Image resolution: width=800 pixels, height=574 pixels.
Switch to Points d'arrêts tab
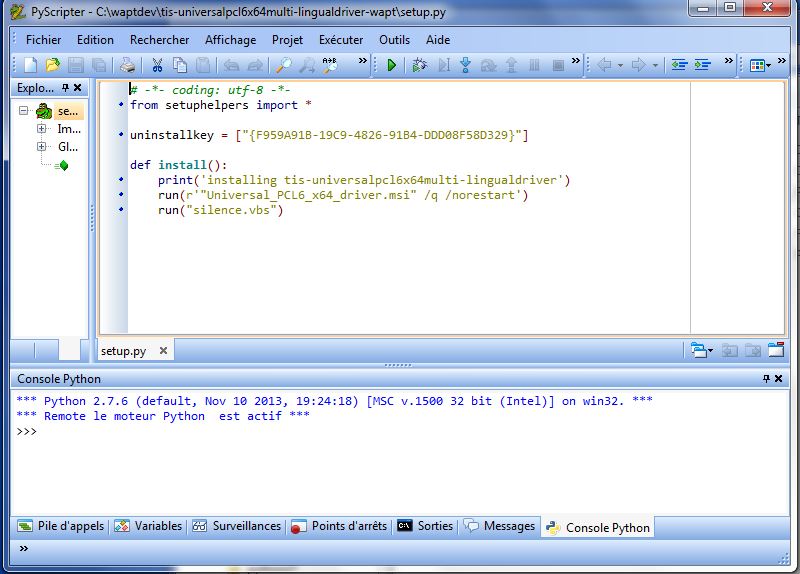339,526
